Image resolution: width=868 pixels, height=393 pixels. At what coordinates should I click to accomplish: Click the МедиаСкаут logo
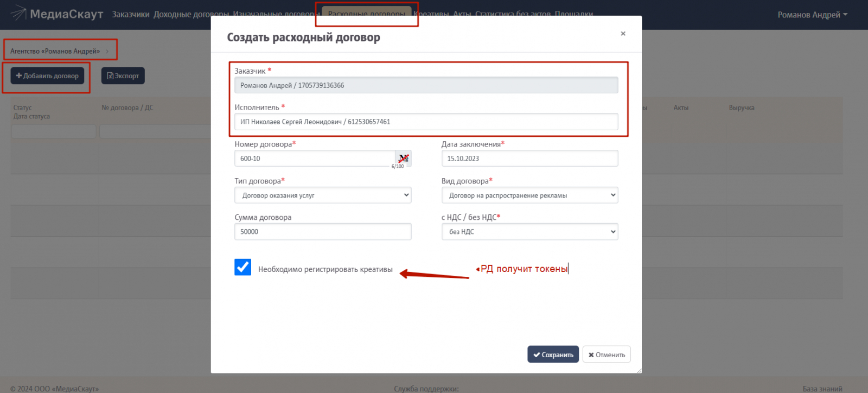57,14
